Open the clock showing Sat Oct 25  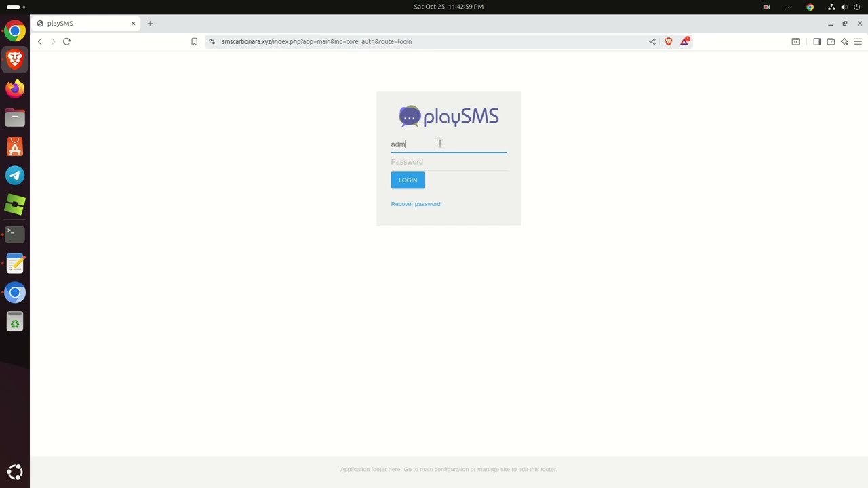tap(448, 7)
